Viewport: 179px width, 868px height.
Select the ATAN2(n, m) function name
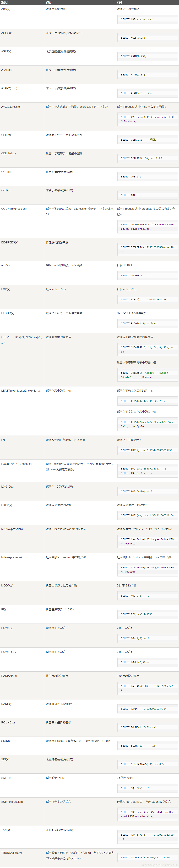tap(9, 88)
